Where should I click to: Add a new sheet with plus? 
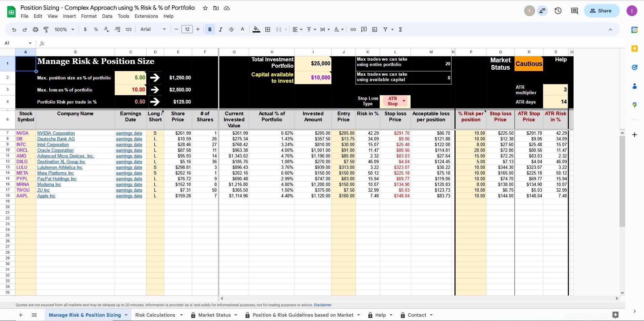click(x=21, y=315)
